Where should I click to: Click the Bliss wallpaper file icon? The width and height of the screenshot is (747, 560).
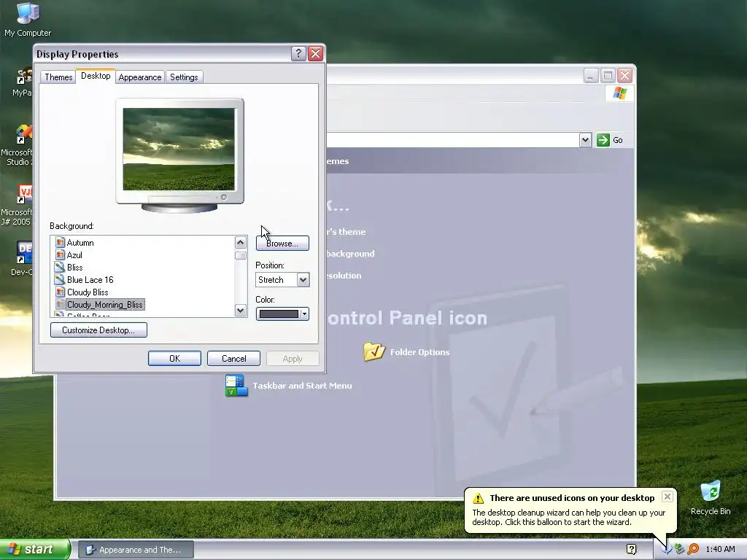(60, 267)
